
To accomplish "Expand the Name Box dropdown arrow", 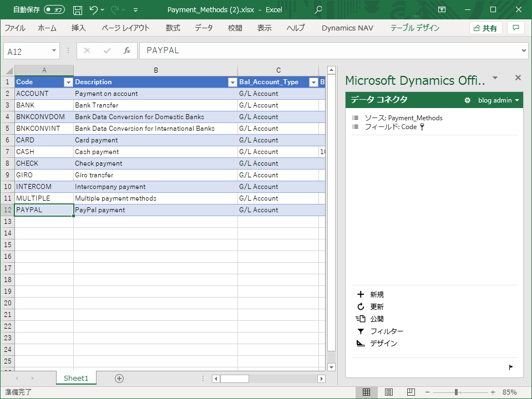I will tap(54, 51).
